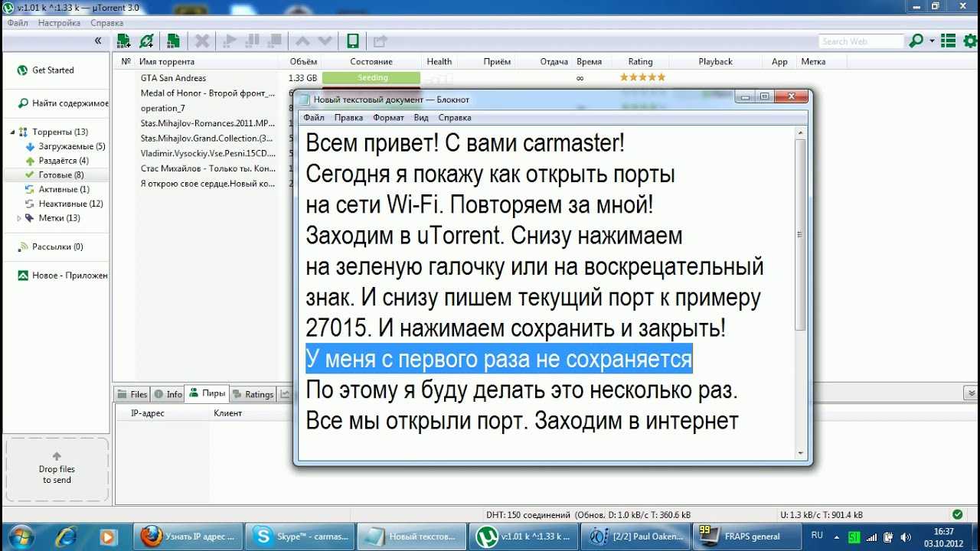Select the GTA San Andreas torrent row
This screenshot has width=980, height=551.
pyautogui.click(x=173, y=78)
